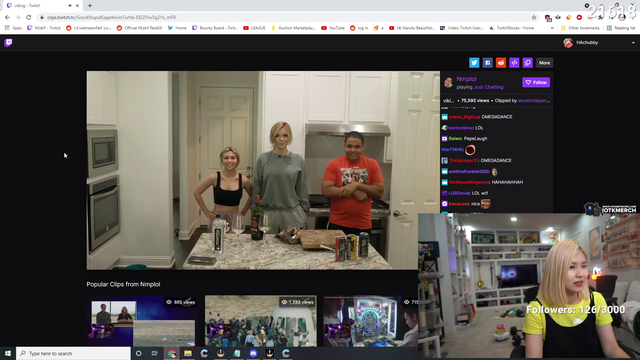Viewport: 640px width, 360px height.
Task: Share the clip on Facebook
Action: [x=487, y=63]
